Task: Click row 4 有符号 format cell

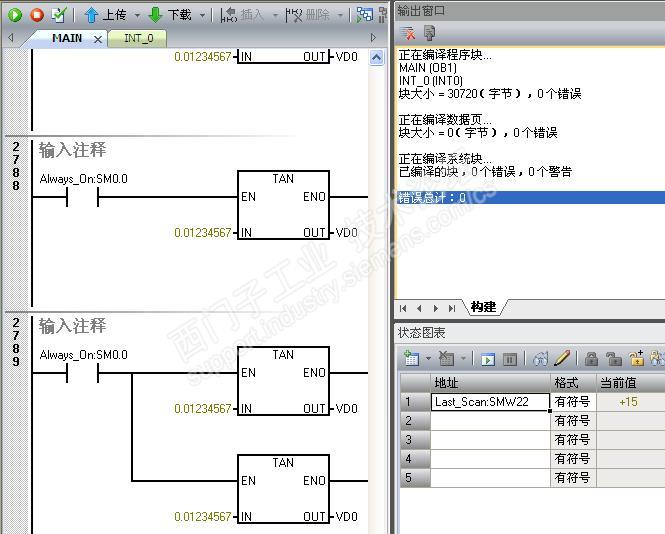Action: [573, 459]
